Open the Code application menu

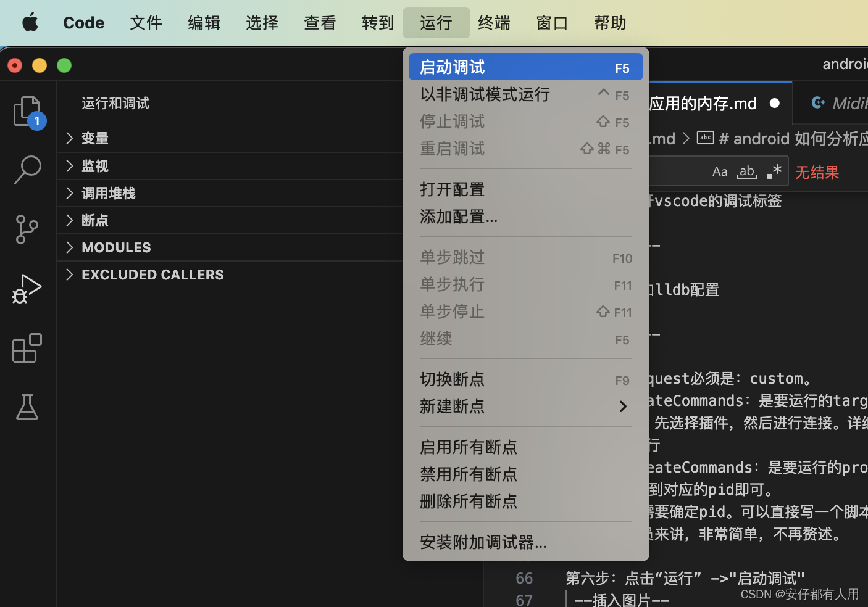84,23
